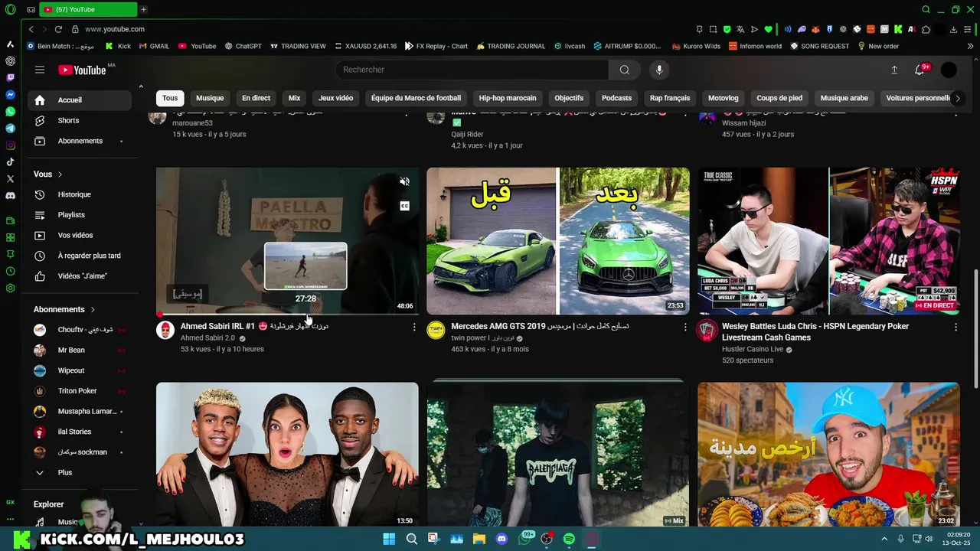Expand the Vous section chevron
The image size is (980, 551).
point(60,174)
